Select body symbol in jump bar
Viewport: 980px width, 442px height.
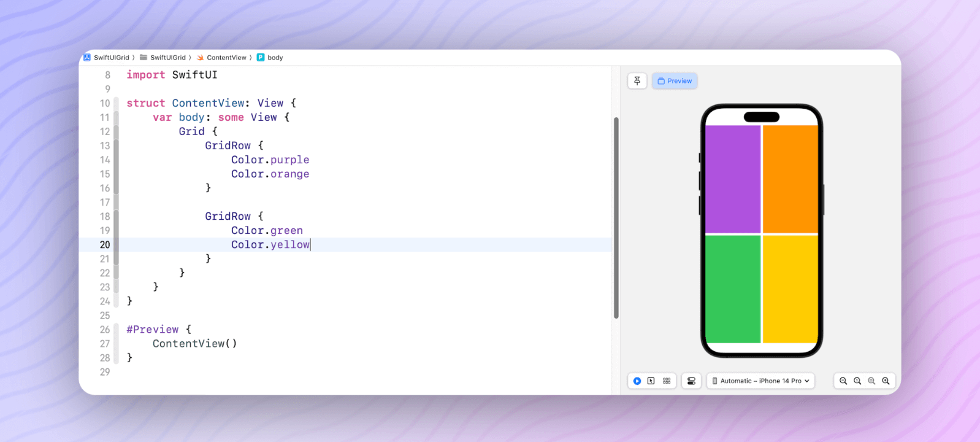pyautogui.click(x=275, y=58)
